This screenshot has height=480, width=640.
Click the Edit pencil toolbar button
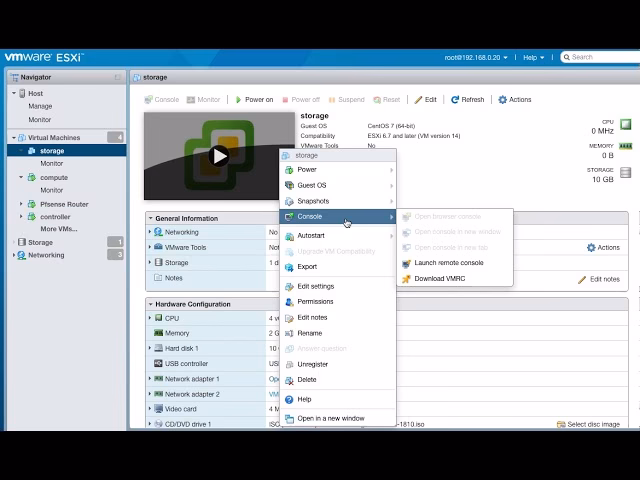click(425, 100)
